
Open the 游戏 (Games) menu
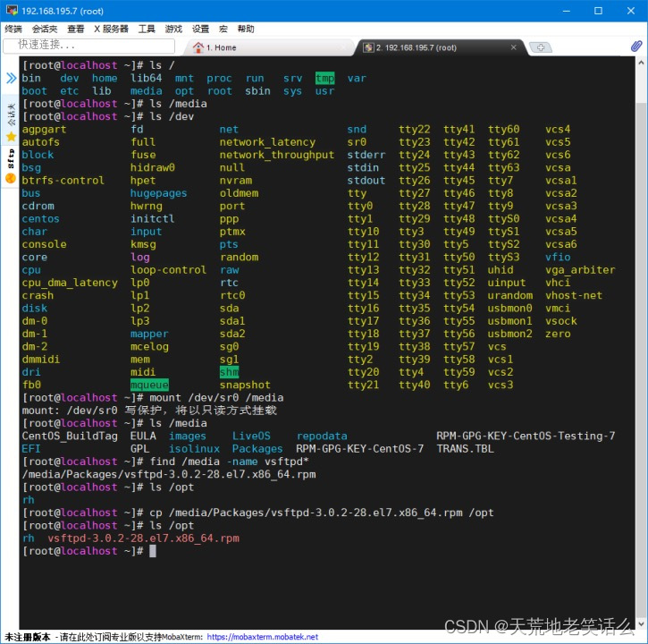tap(173, 29)
